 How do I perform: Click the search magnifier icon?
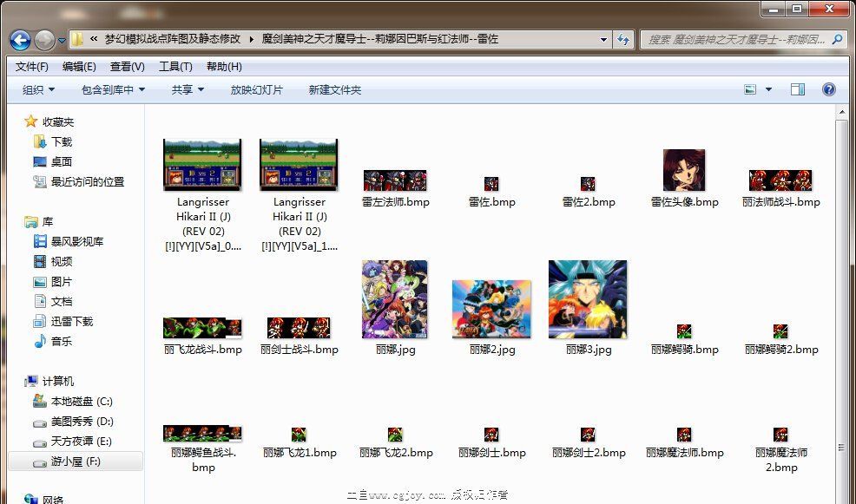click(x=837, y=39)
